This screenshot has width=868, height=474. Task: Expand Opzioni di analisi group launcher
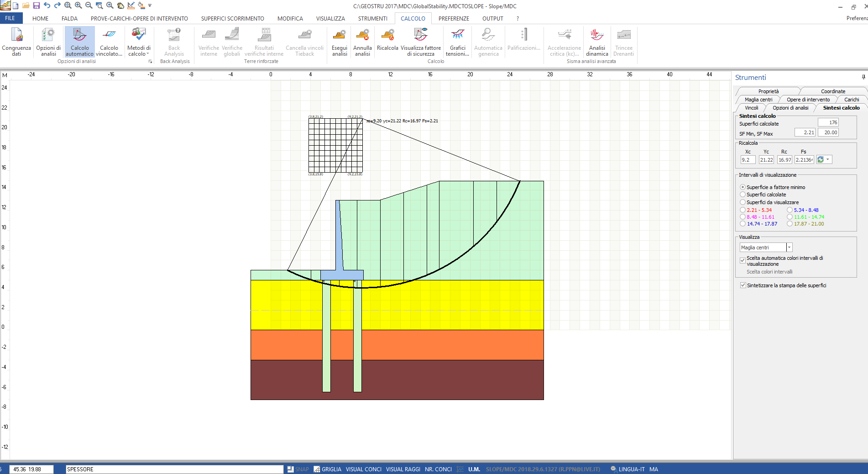tap(150, 61)
